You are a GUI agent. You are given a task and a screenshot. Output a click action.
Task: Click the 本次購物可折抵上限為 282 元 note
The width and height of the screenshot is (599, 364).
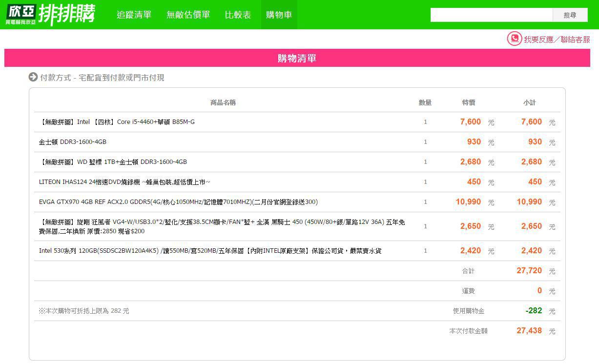point(84,311)
